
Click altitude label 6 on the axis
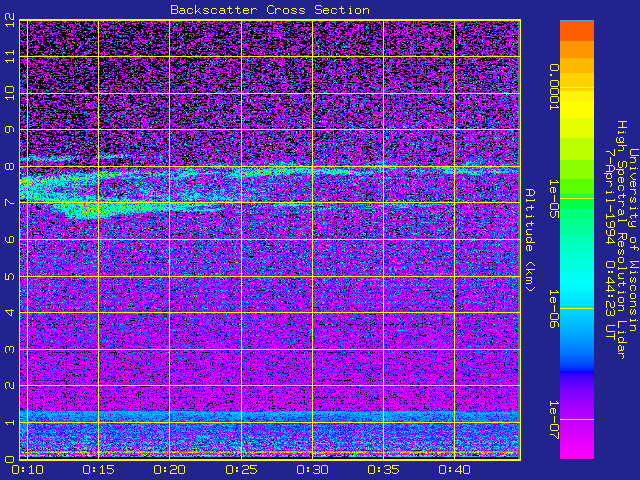pyautogui.click(x=10, y=239)
